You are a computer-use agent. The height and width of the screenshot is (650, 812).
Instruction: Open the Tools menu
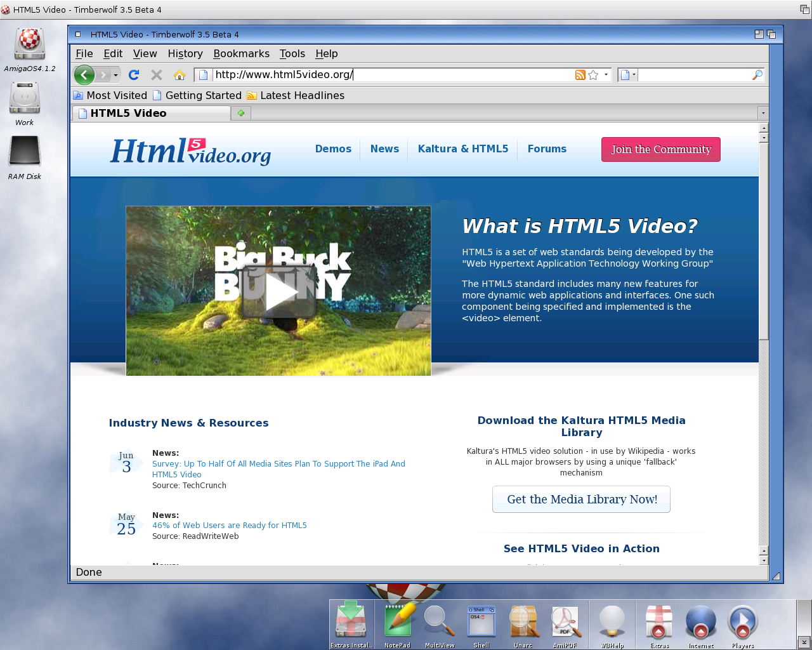(292, 53)
